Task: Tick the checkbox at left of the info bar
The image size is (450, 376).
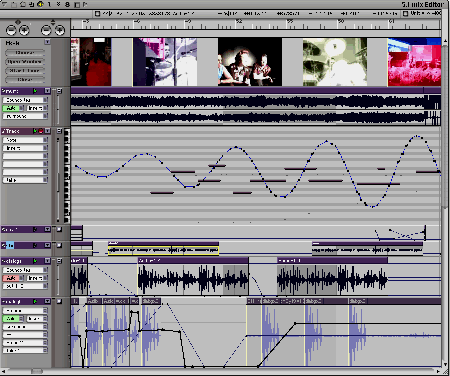Action: pyautogui.click(x=98, y=14)
